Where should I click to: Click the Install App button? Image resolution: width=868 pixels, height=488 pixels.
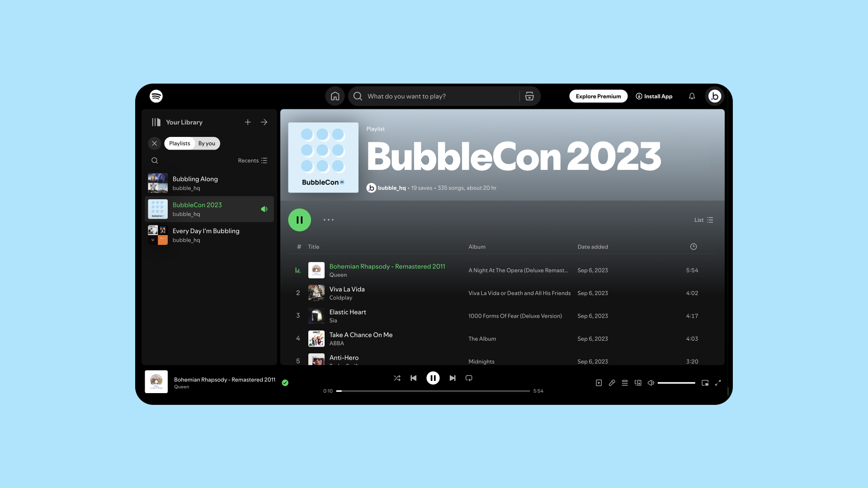point(654,96)
